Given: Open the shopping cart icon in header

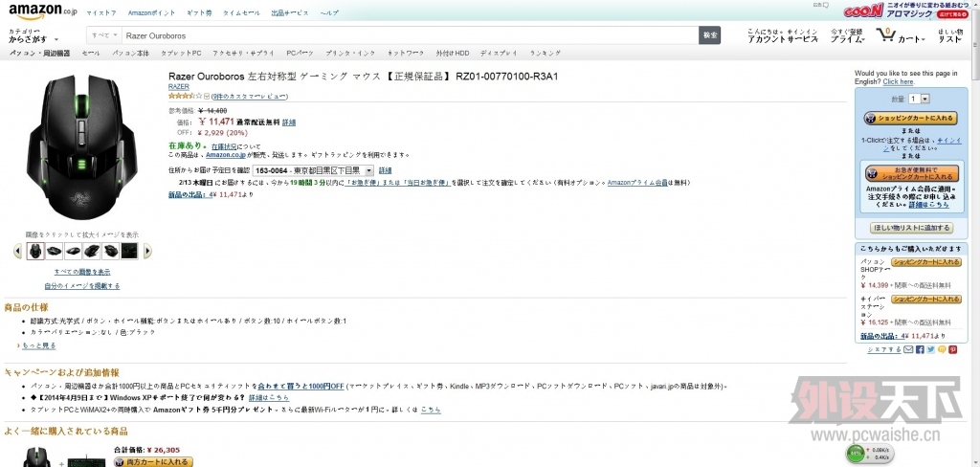Looking at the screenshot, I should (x=885, y=35).
